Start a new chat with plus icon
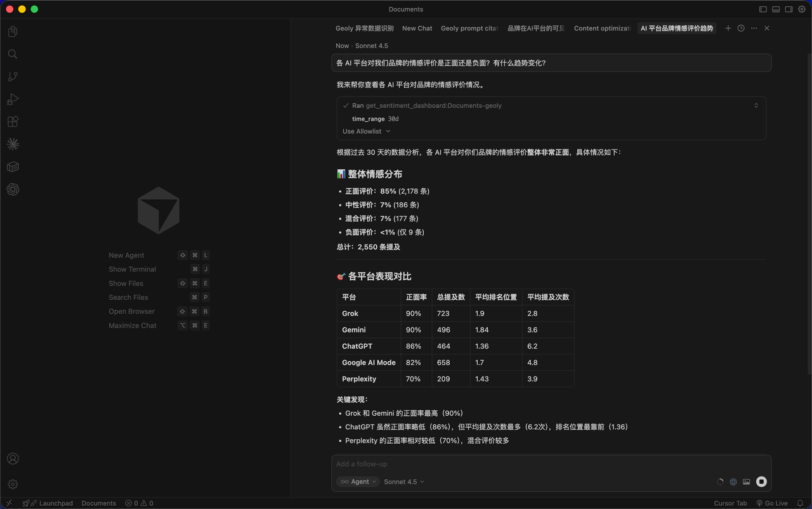Image resolution: width=812 pixels, height=509 pixels. pos(728,29)
